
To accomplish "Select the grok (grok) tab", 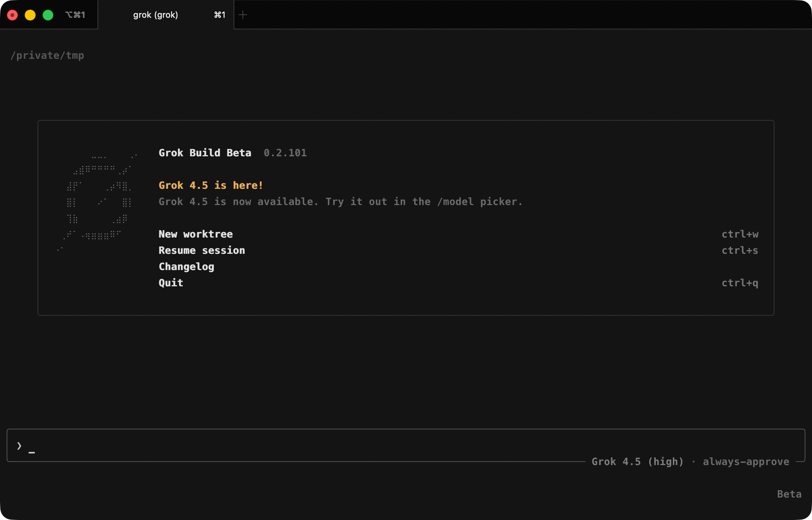I will point(166,15).
